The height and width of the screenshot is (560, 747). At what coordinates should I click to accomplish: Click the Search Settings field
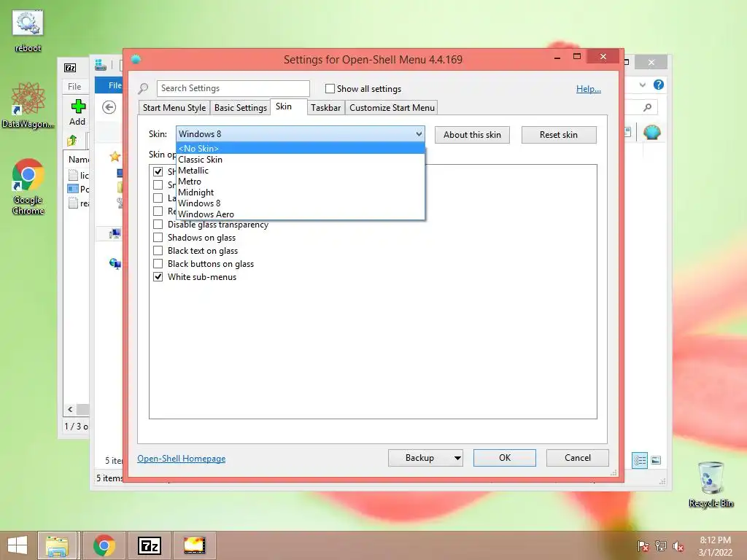233,88
